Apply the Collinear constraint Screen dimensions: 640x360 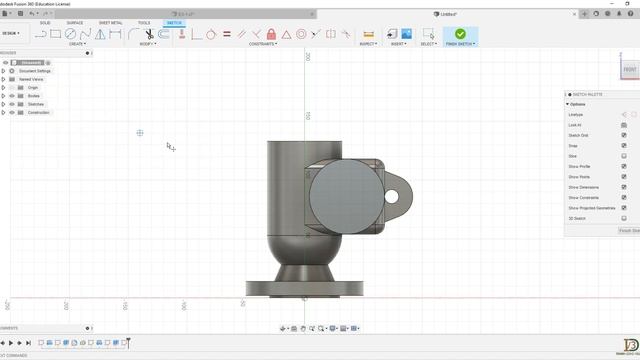(316, 34)
